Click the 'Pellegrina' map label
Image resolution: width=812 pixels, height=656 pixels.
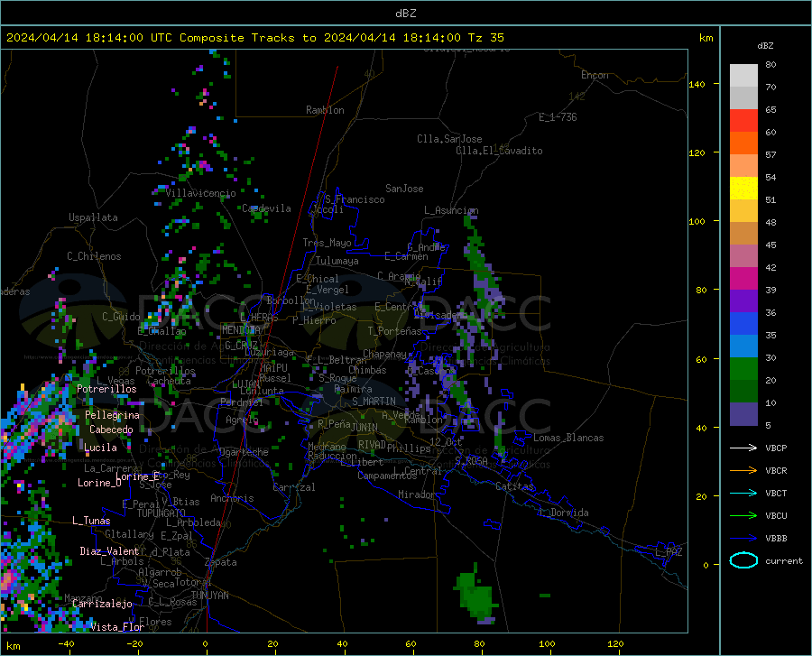click(x=113, y=415)
